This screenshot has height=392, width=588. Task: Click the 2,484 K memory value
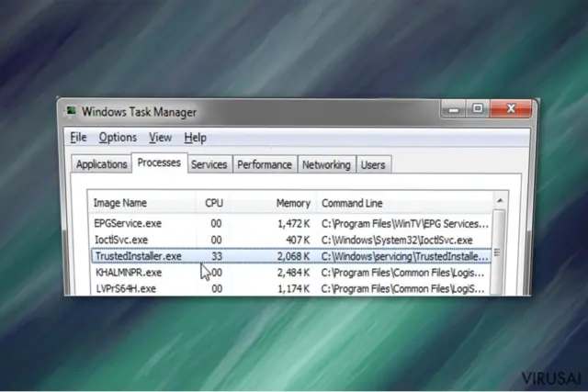click(293, 273)
